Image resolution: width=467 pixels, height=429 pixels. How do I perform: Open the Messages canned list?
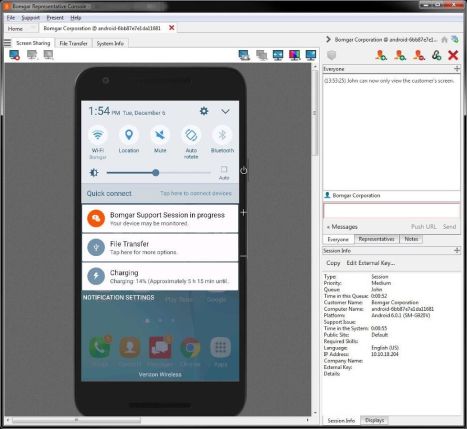(342, 227)
